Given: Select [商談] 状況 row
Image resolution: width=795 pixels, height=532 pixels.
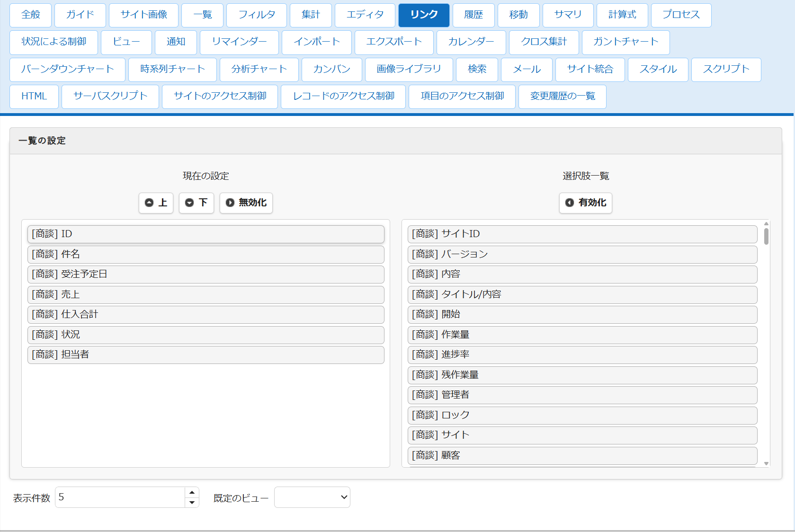Looking at the screenshot, I should point(206,335).
